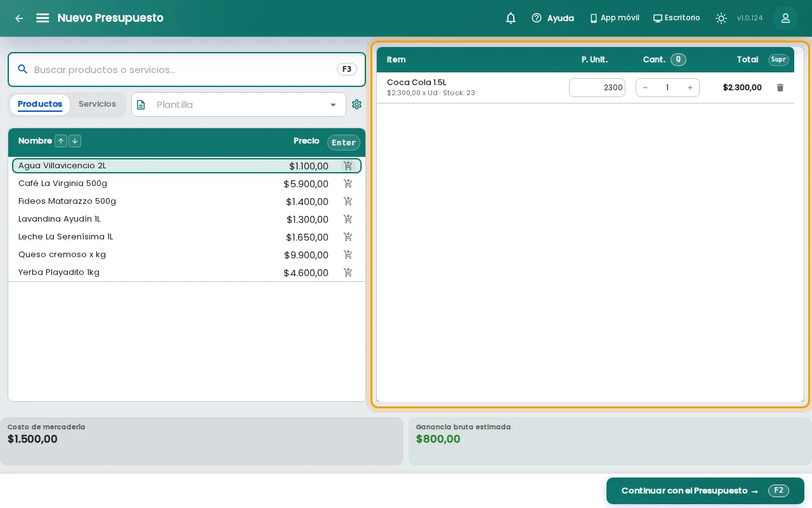
Task: Open the hamburger menu
Action: 43,18
